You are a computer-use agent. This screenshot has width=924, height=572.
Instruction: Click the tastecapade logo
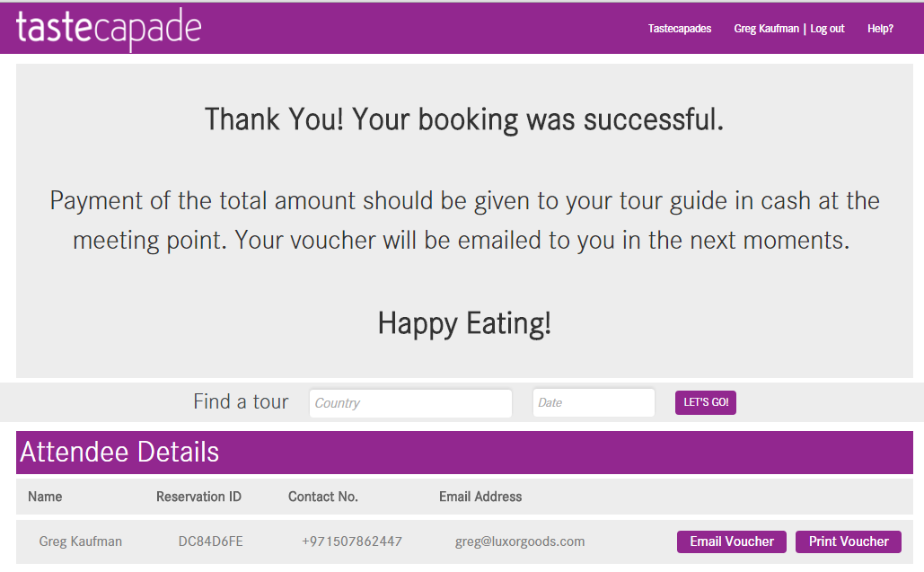tap(109, 29)
